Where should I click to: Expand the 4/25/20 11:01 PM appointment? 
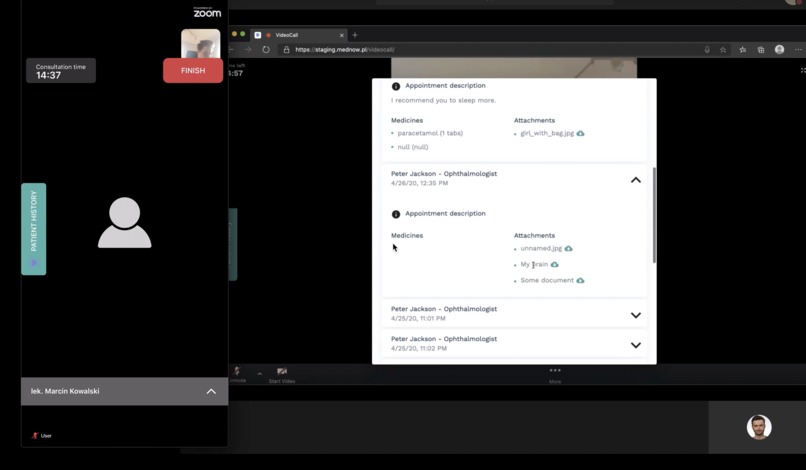click(636, 315)
